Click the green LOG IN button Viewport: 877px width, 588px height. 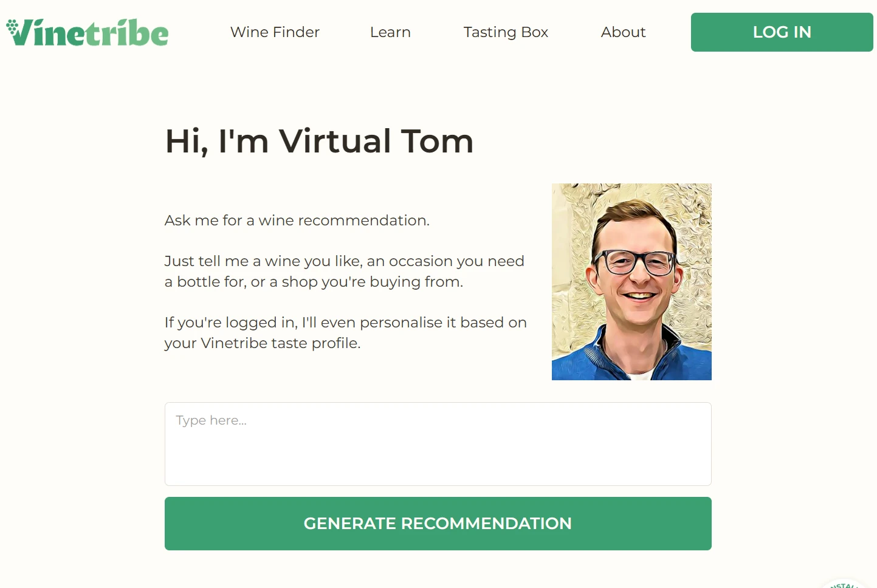click(x=782, y=32)
